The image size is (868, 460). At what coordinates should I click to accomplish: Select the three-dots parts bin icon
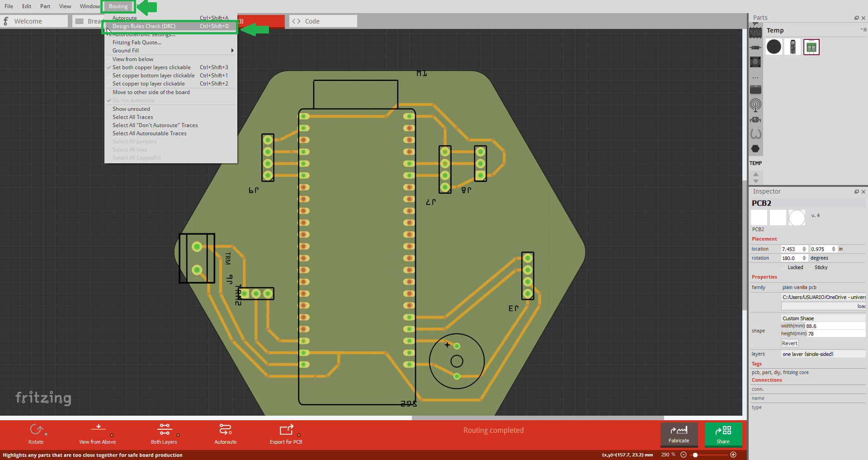click(x=755, y=78)
